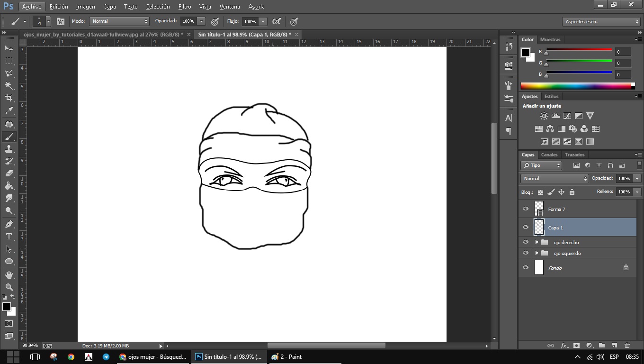
Task: Open the Selección menu
Action: (158, 7)
